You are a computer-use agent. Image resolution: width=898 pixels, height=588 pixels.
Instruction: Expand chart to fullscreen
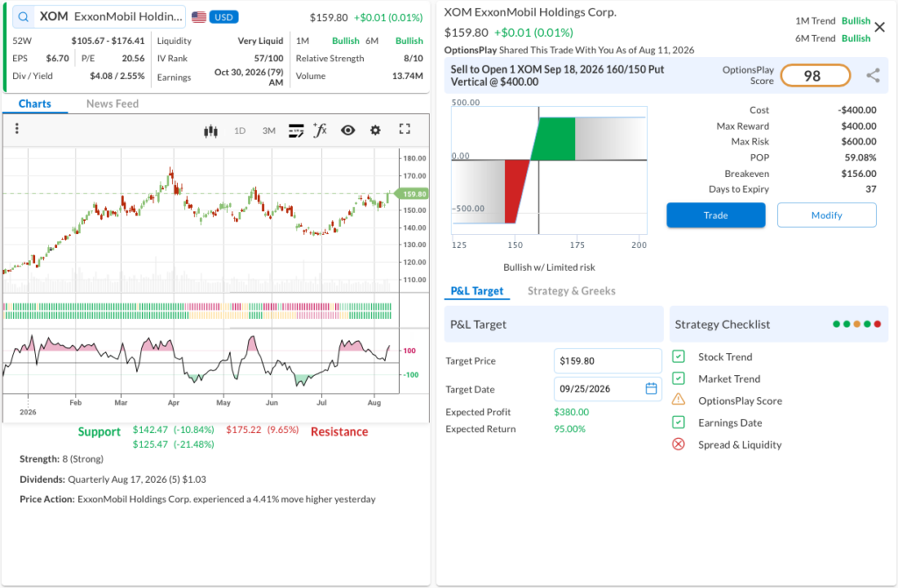[405, 129]
